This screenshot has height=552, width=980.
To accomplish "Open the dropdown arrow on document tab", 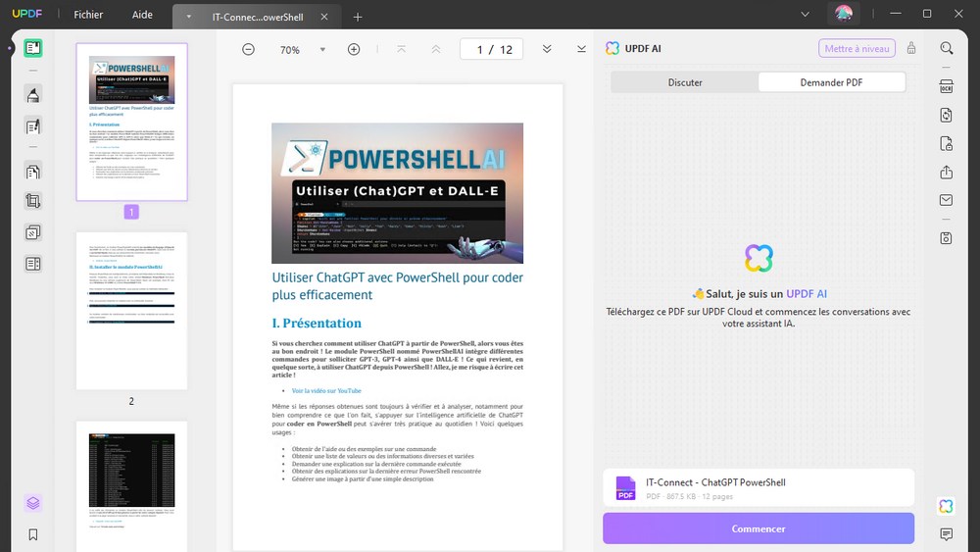I will click(188, 17).
